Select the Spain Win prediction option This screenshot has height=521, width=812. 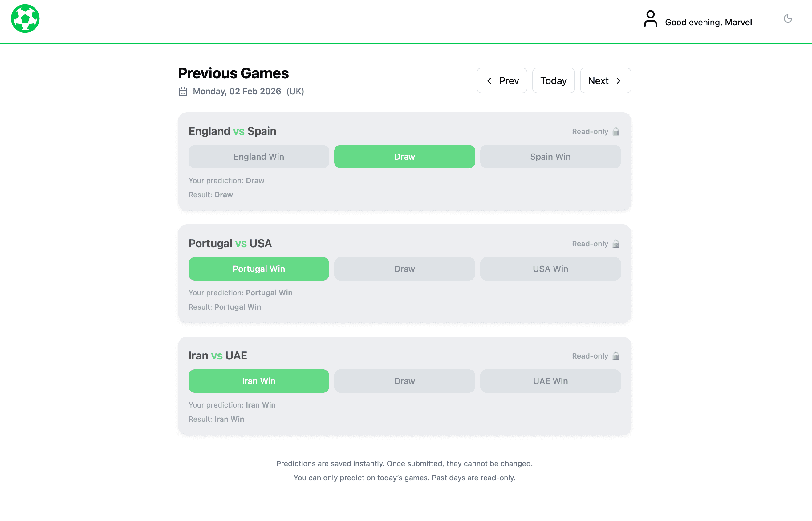pyautogui.click(x=550, y=157)
